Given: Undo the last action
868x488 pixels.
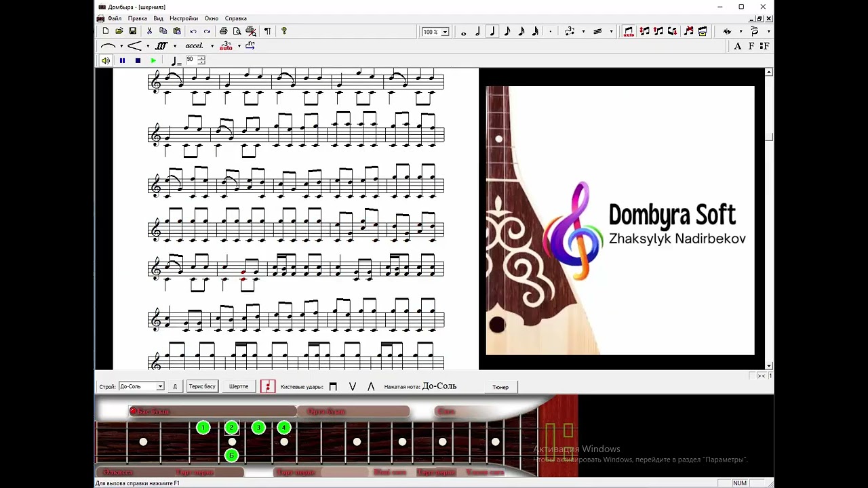Looking at the screenshot, I should pyautogui.click(x=193, y=31).
